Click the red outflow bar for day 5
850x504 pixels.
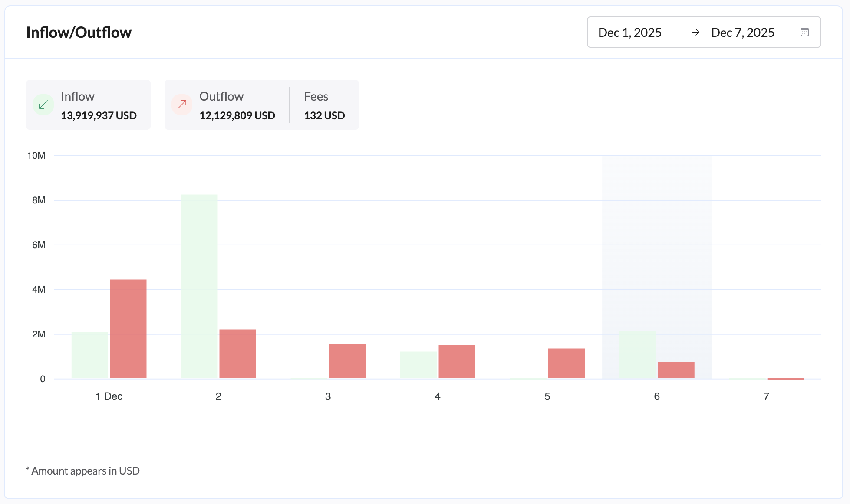pyautogui.click(x=566, y=363)
